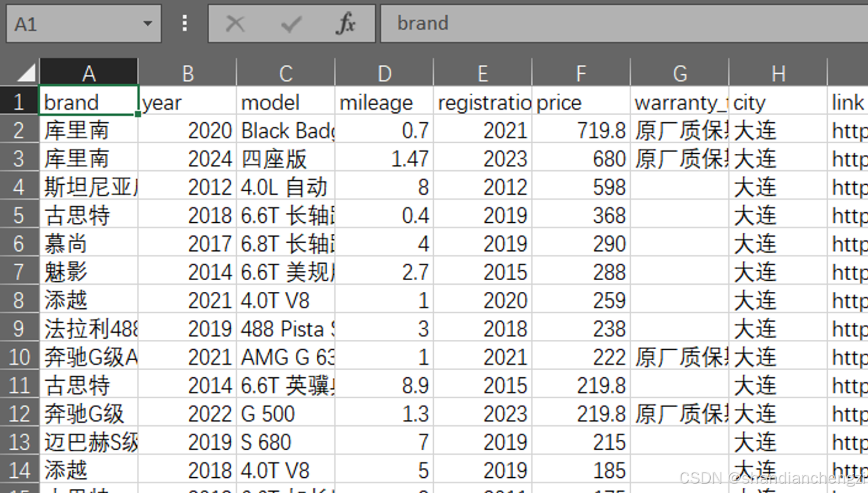
Task: Select row 2 header
Action: (x=19, y=130)
